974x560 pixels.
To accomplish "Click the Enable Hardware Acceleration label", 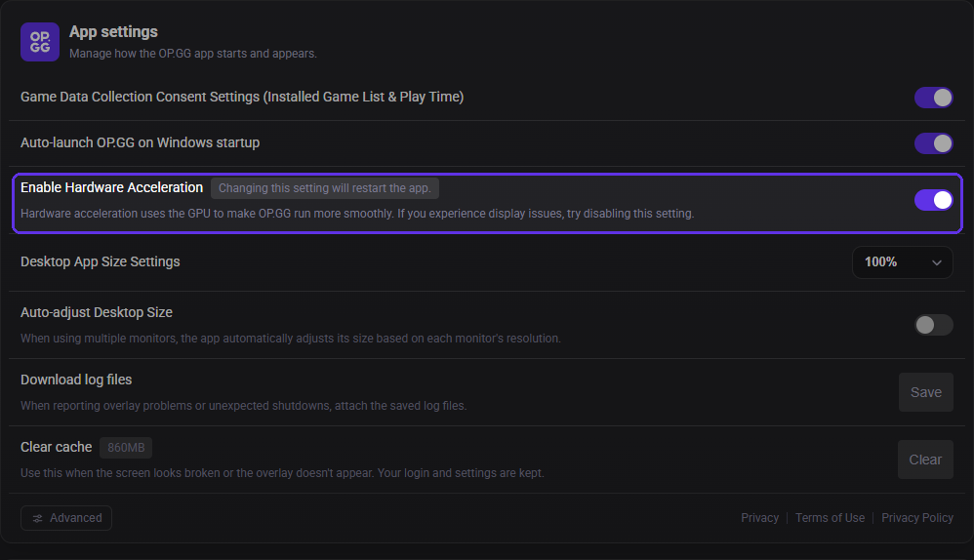I will tap(112, 187).
